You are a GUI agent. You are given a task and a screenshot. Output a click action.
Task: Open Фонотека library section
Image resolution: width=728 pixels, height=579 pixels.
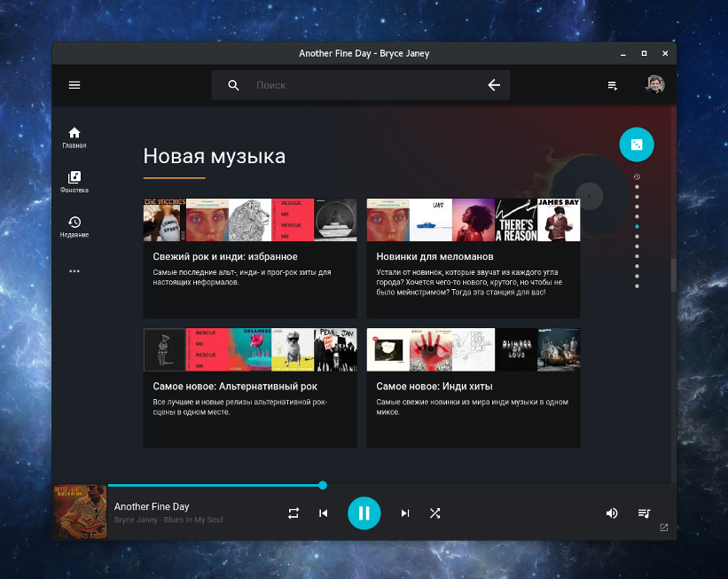click(x=74, y=182)
